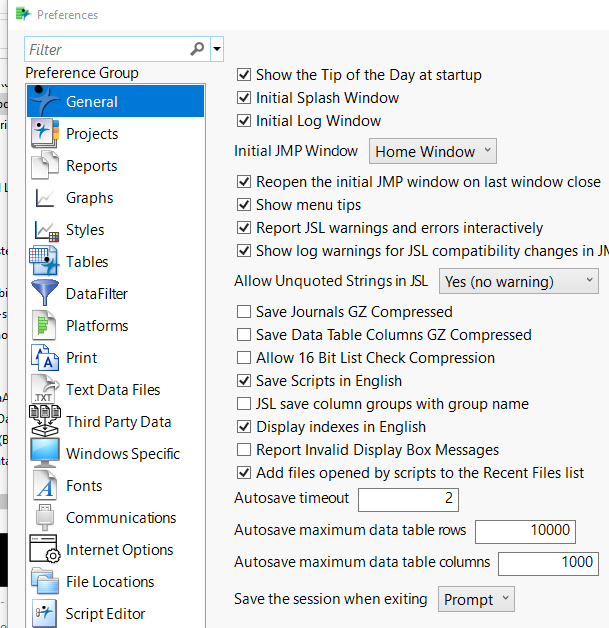Click the magnifier icon in Filter box
Screen dimensions: 609x628
(x=197, y=49)
